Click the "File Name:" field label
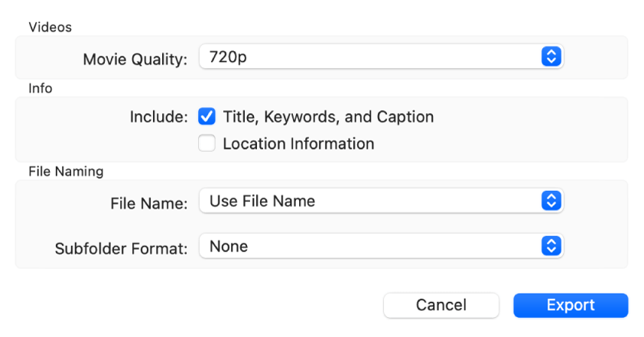The width and height of the screenshot is (644, 337). point(148,203)
